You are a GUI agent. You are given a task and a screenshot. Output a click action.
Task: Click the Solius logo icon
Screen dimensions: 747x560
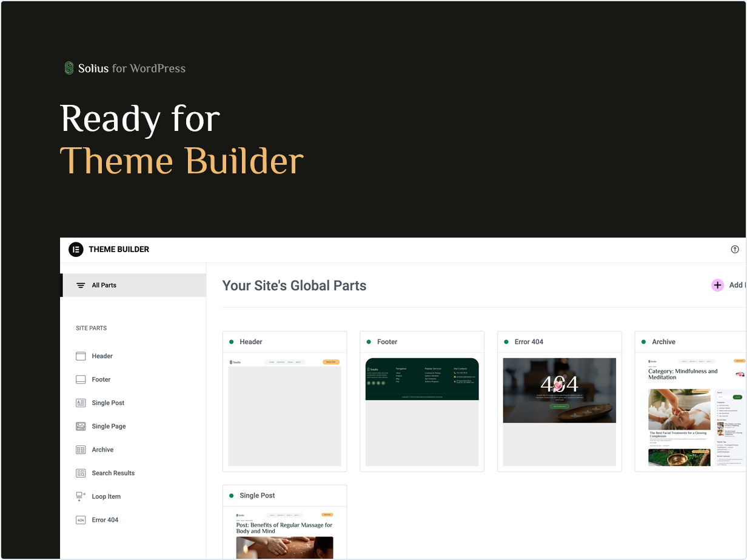tap(69, 68)
